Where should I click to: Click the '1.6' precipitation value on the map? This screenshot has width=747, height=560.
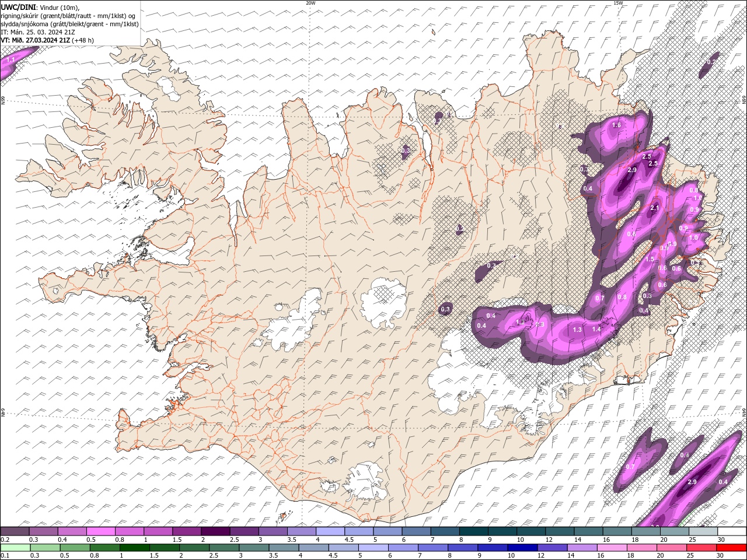616,125
